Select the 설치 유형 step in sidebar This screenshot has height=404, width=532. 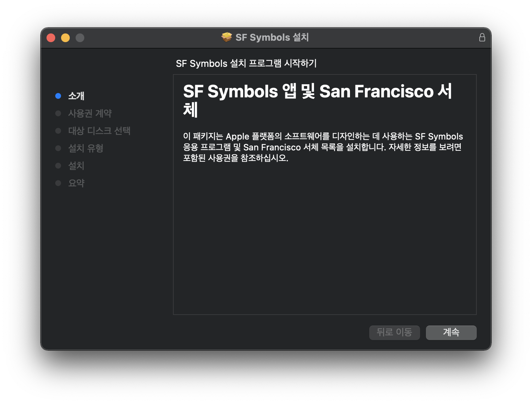click(x=86, y=148)
